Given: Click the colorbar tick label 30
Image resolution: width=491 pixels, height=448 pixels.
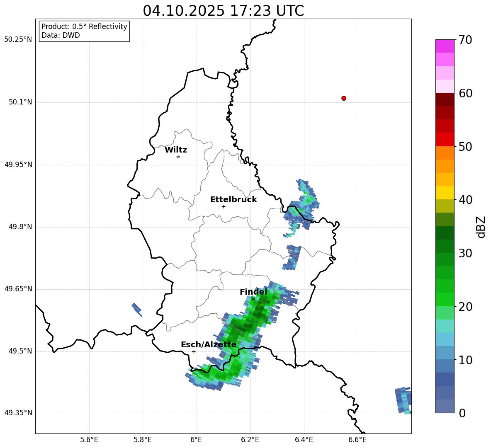Looking at the screenshot, I should click(x=465, y=253).
